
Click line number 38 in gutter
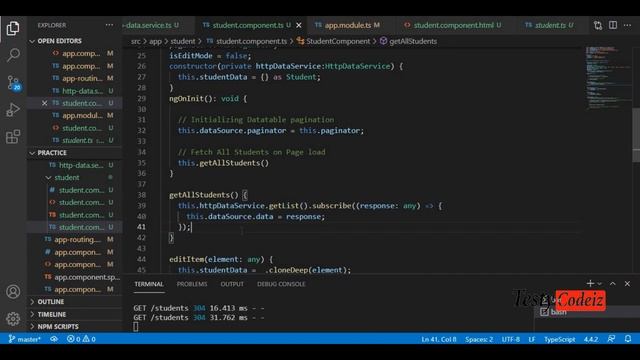141,195
